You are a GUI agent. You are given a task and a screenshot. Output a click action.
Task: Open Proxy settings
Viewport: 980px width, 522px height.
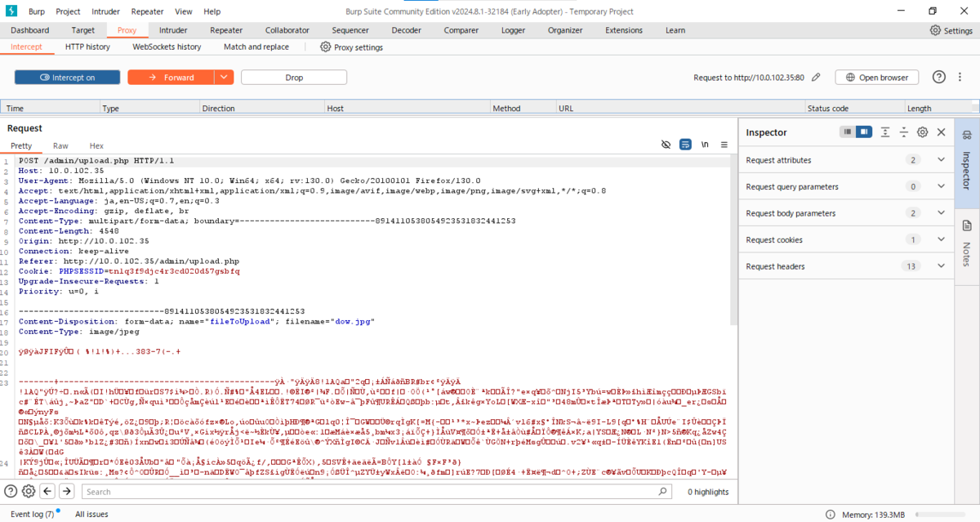pos(351,47)
